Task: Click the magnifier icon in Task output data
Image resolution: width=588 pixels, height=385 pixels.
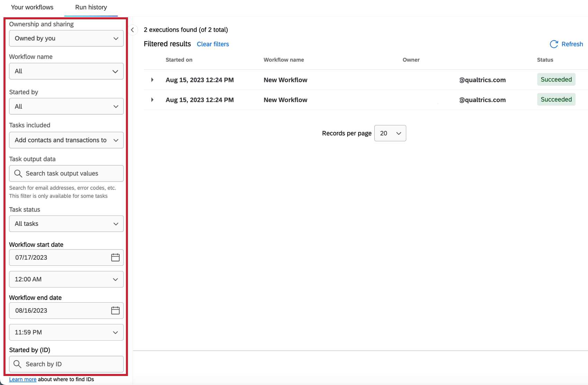Action: (18, 173)
